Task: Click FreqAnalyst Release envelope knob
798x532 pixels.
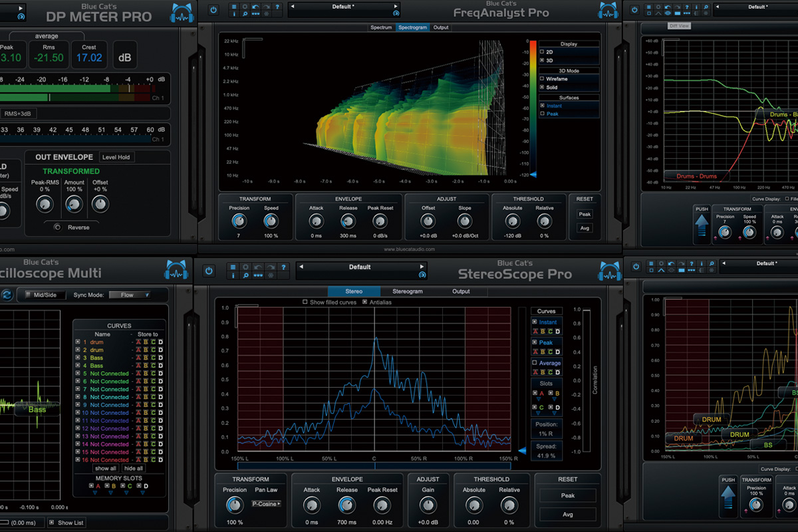Action: 348,221
